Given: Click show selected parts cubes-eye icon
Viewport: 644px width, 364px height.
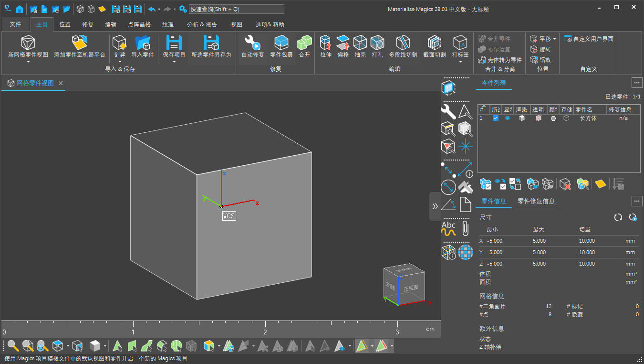Looking at the screenshot, I should click(x=533, y=184).
